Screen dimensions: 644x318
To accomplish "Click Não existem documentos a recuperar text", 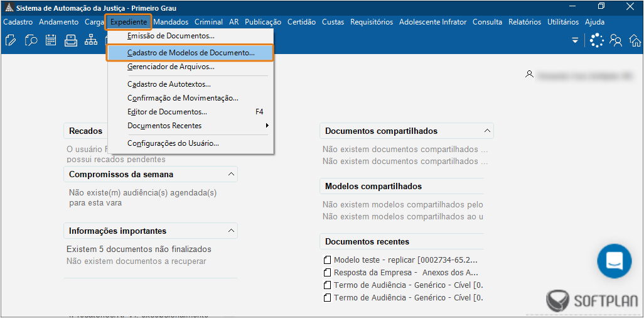I will (136, 261).
